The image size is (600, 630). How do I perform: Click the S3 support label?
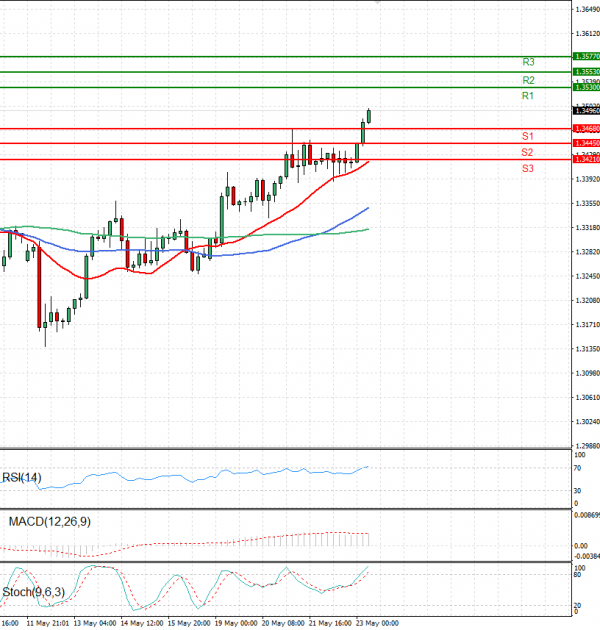(527, 169)
